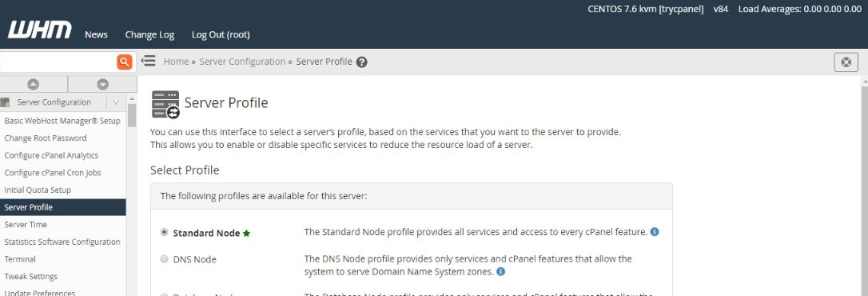Click the v84 version text
Image resolution: width=868 pixels, height=296 pixels.
(721, 9)
